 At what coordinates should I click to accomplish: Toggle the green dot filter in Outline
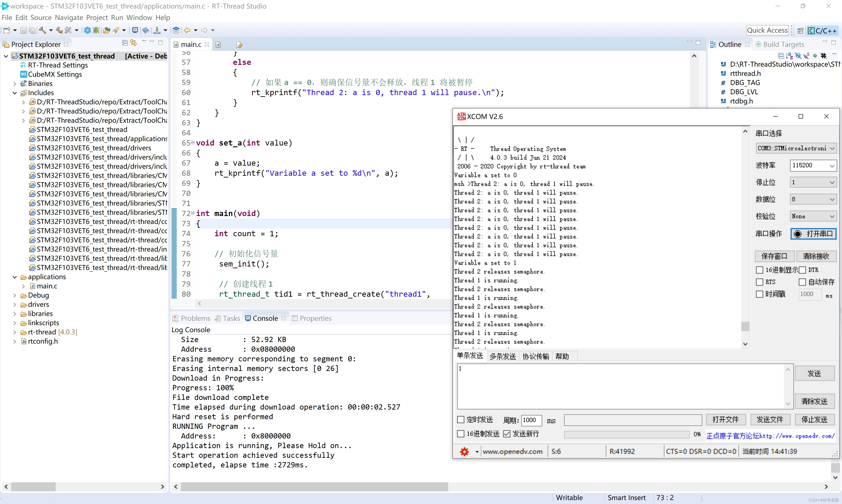[x=815, y=55]
